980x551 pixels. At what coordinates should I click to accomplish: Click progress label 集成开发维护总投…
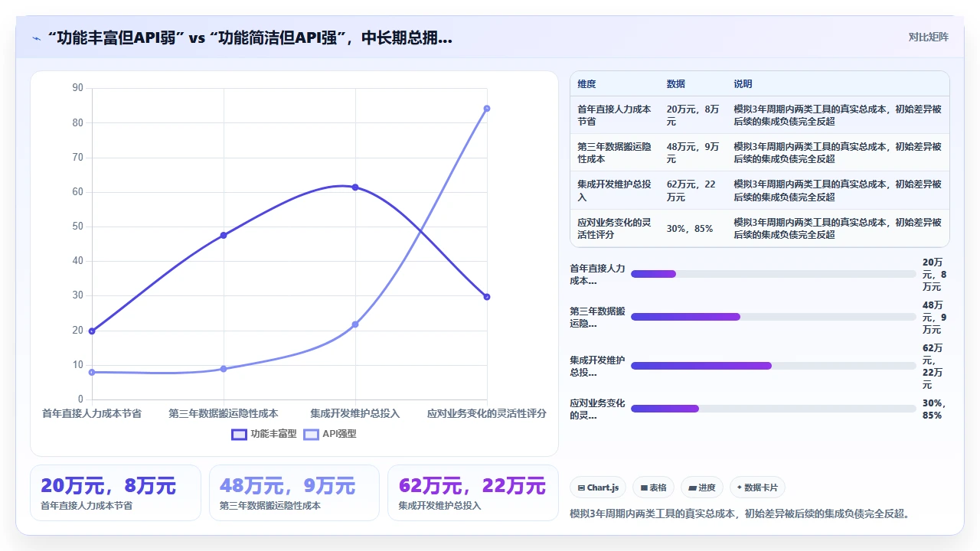(x=597, y=366)
